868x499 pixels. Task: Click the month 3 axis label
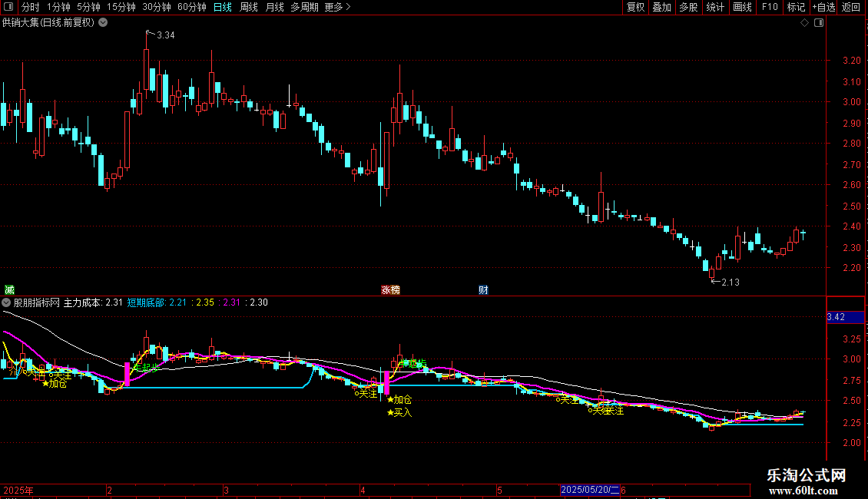226,490
